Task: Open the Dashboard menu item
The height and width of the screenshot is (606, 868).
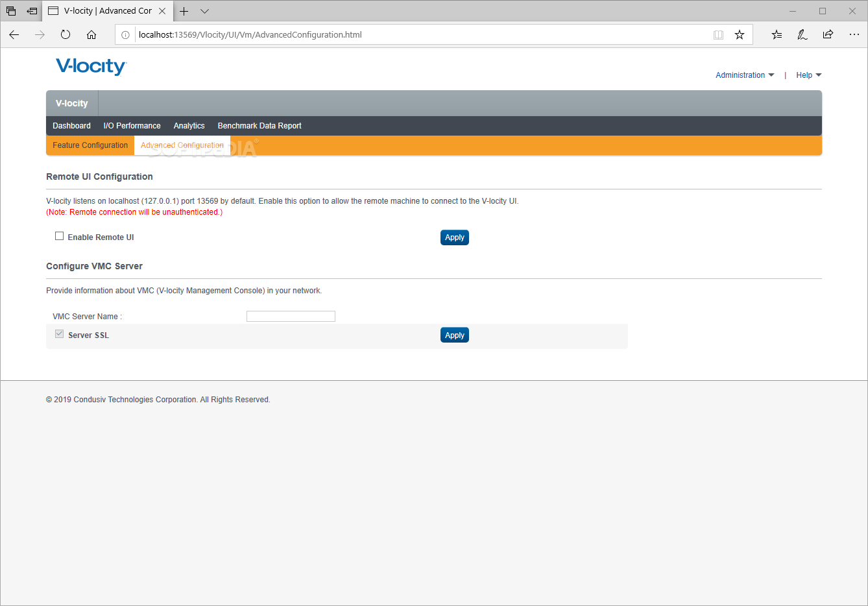Action: pos(71,126)
